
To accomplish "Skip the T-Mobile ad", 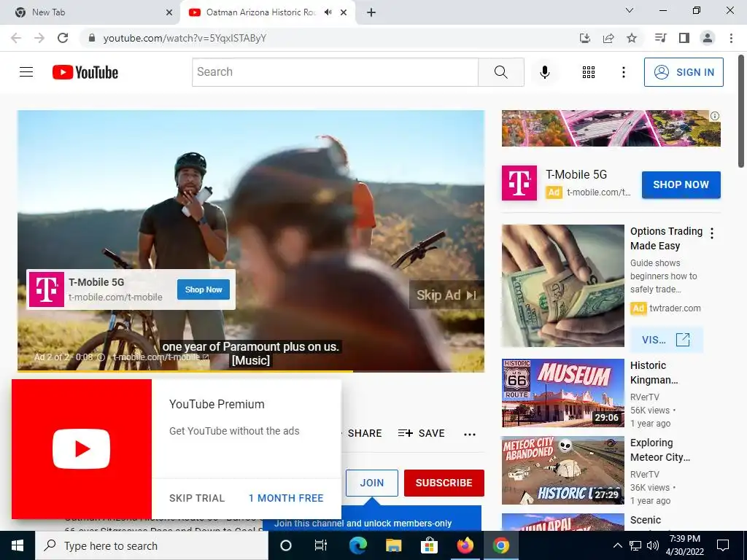I will (446, 295).
